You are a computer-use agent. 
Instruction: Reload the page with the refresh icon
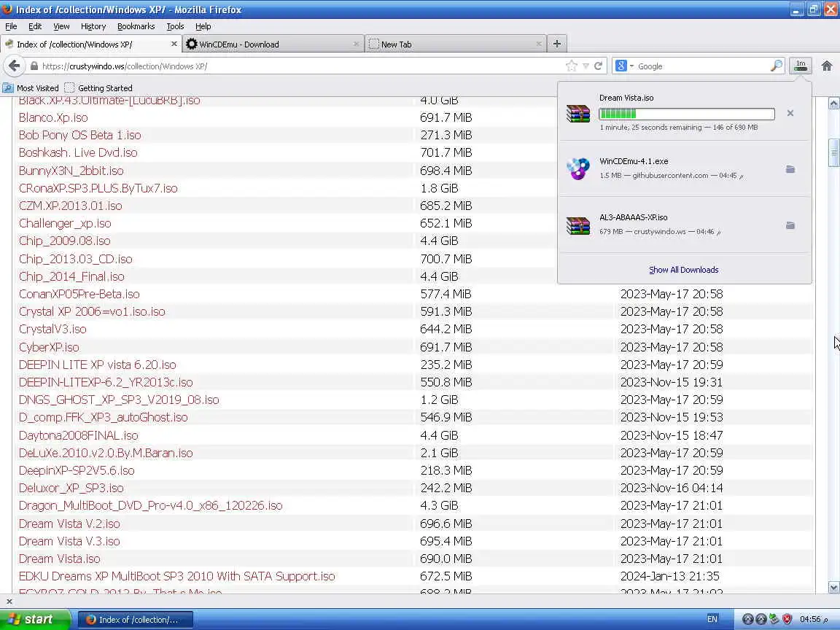point(599,66)
